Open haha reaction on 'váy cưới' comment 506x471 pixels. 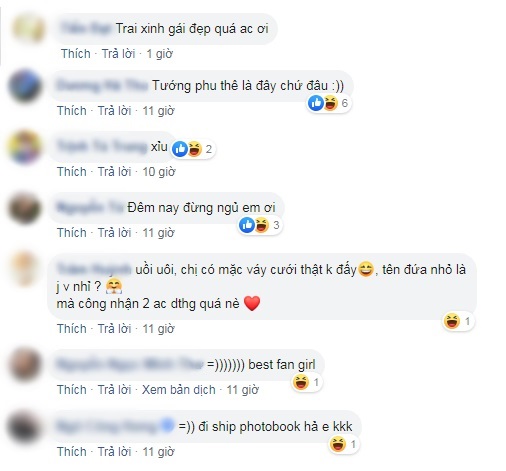(x=452, y=321)
